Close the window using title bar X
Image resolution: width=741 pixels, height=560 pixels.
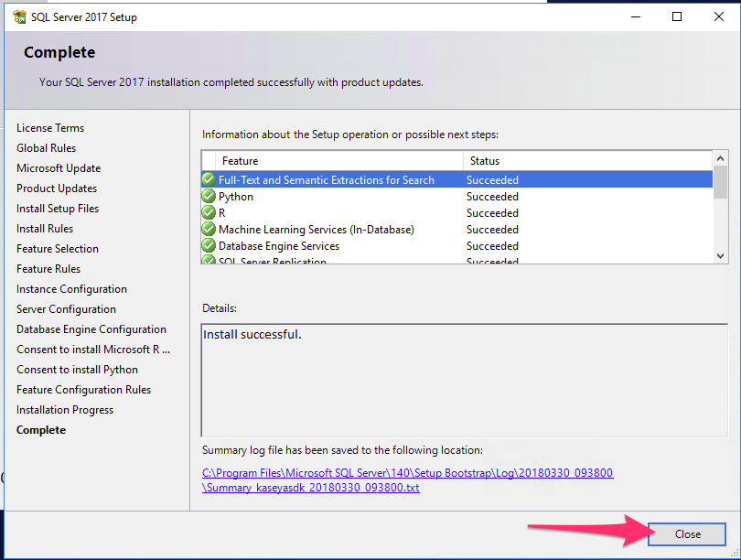pyautogui.click(x=719, y=17)
